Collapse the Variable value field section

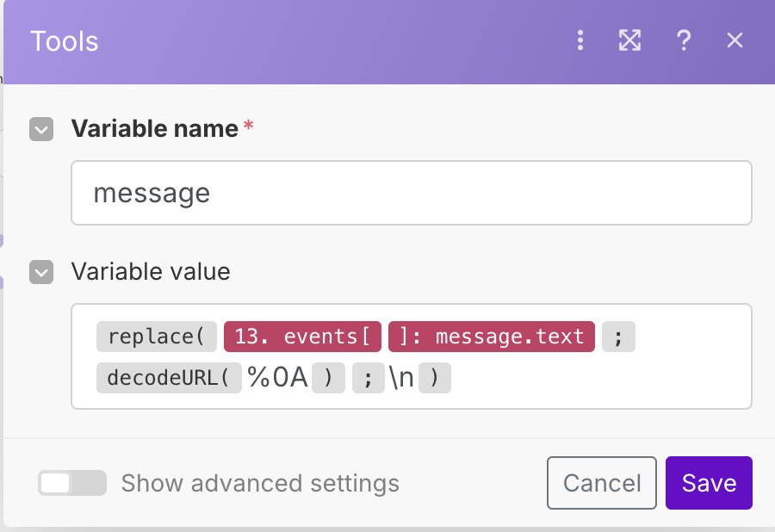point(41,272)
